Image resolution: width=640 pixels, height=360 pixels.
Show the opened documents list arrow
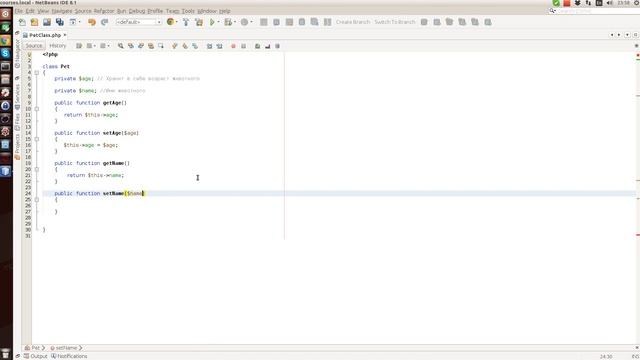pyautogui.click(x=627, y=35)
